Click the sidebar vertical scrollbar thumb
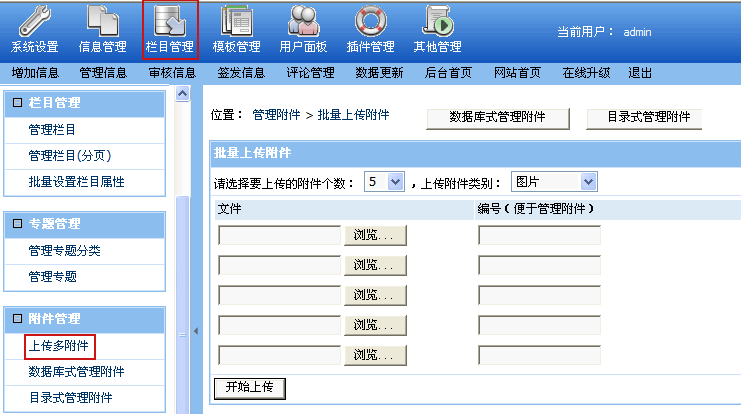This screenshot has height=414, width=741. tap(182, 305)
